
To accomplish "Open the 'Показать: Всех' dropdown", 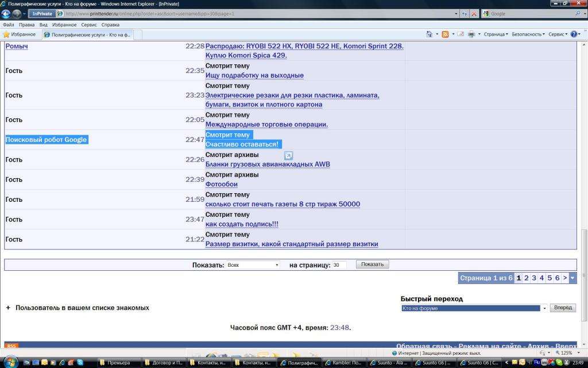I will pyautogui.click(x=253, y=265).
